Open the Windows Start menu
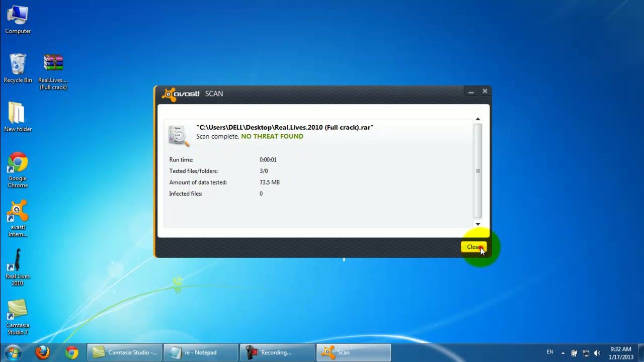 point(13,352)
